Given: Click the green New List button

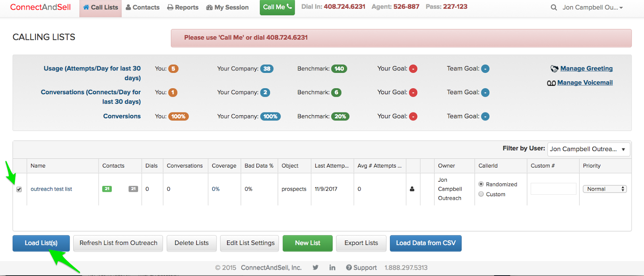Looking at the screenshot, I should [308, 243].
